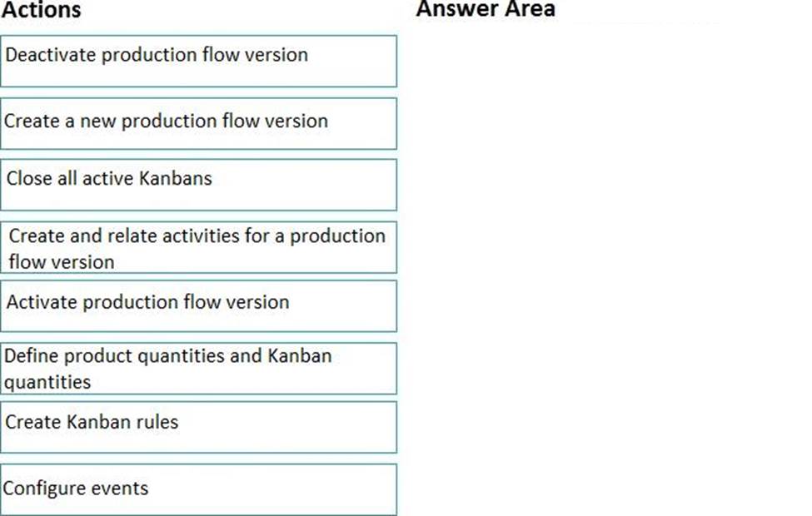Select Create and relate activities action
Viewport: 812px width, 516px height.
(199, 247)
